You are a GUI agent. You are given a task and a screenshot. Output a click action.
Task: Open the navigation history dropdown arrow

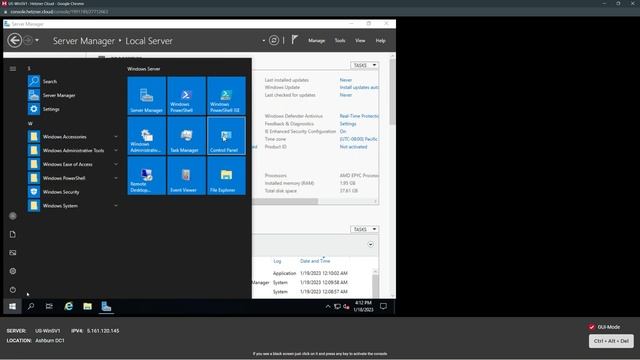pos(37,40)
